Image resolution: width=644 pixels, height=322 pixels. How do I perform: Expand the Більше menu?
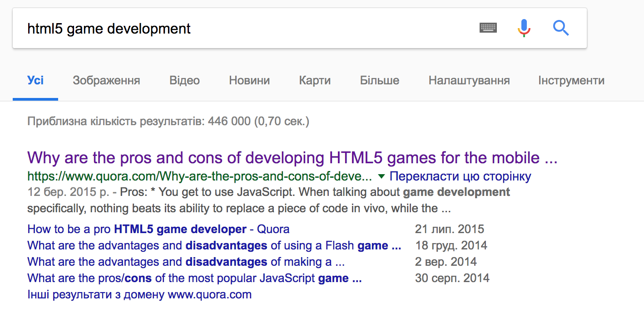(380, 81)
